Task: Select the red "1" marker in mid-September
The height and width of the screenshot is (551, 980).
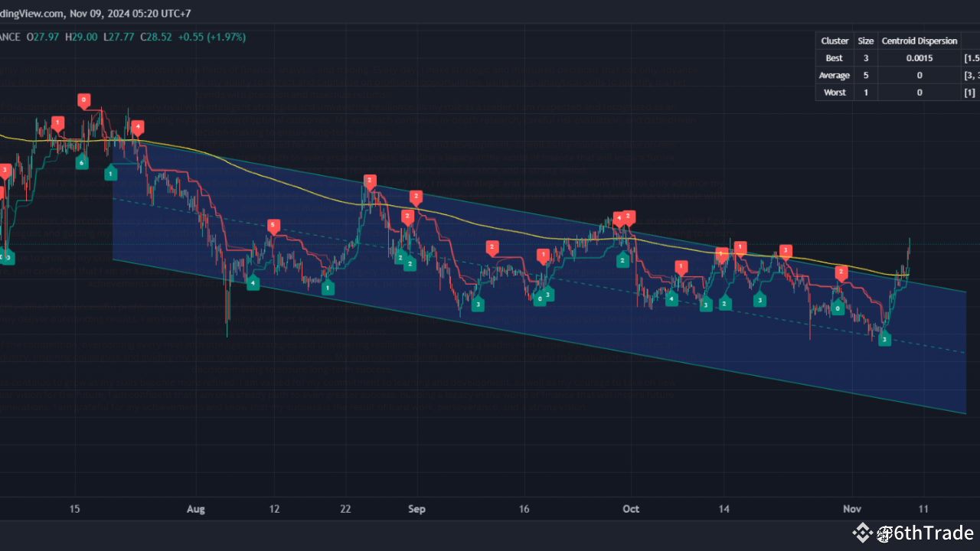Action: coord(544,255)
